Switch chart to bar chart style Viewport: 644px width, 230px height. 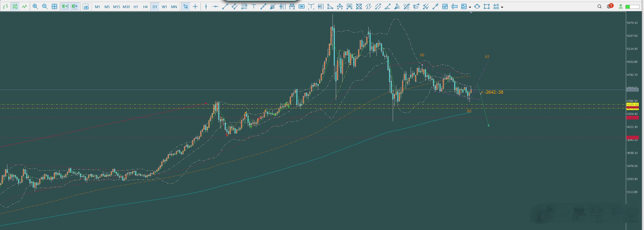5,7
